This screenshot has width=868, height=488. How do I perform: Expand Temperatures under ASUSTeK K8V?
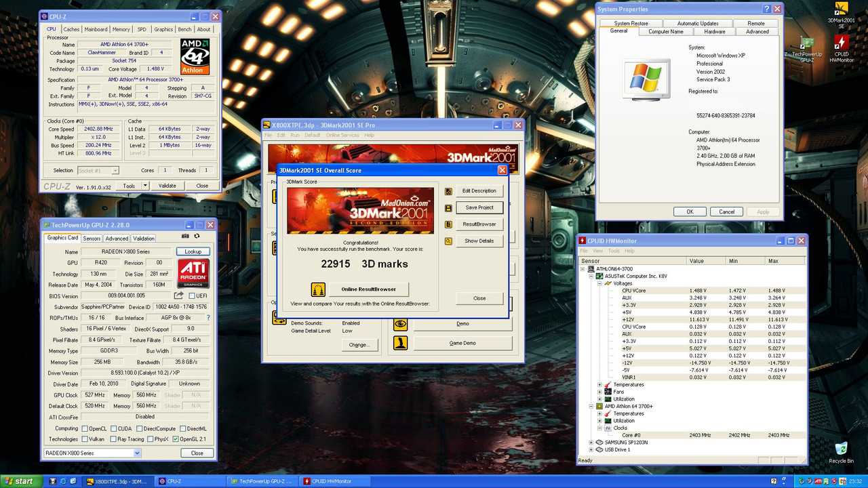coord(599,384)
